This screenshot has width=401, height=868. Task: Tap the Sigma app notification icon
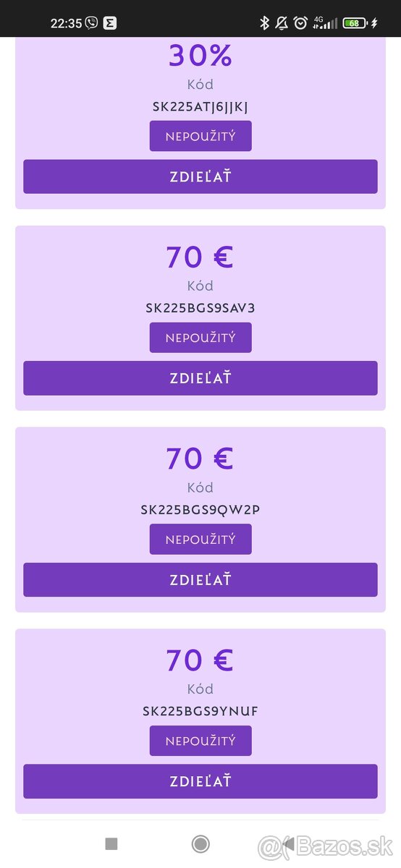tap(110, 22)
